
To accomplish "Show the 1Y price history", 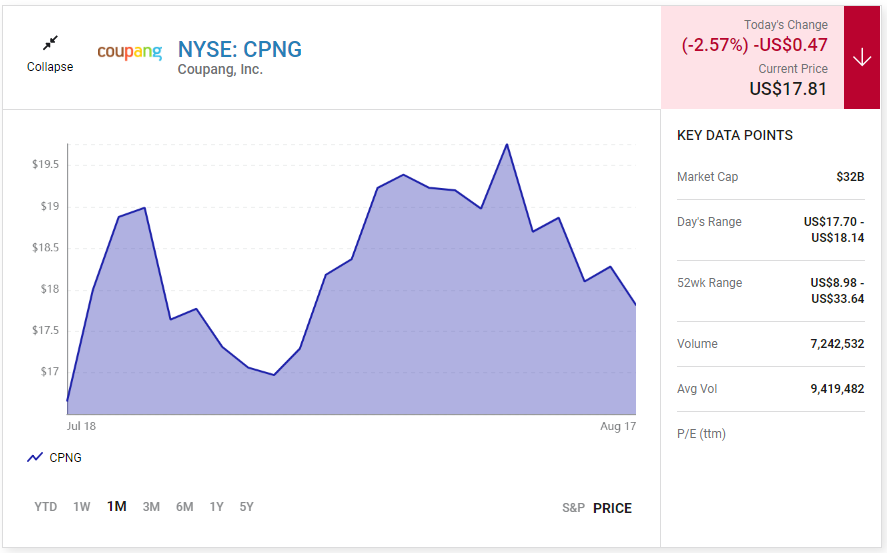I will 217,507.
